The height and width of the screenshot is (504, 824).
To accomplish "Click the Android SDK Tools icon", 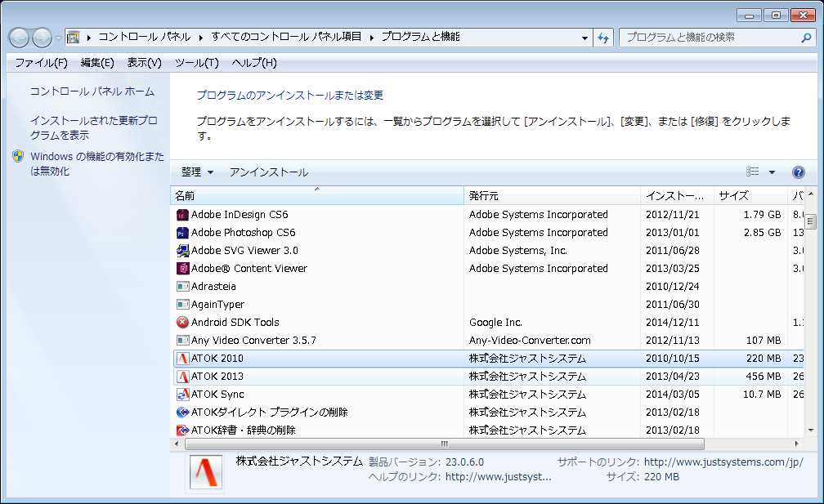I will click(182, 323).
